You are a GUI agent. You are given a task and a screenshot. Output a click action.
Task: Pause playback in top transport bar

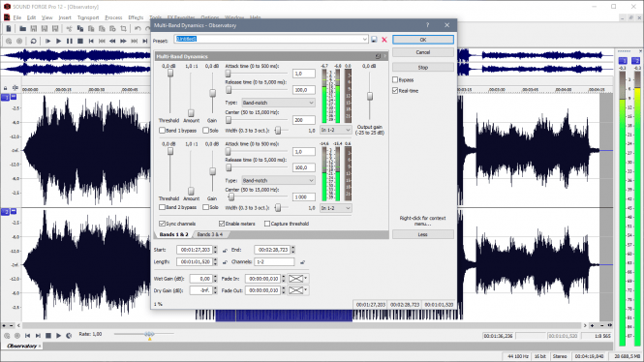click(x=70, y=41)
